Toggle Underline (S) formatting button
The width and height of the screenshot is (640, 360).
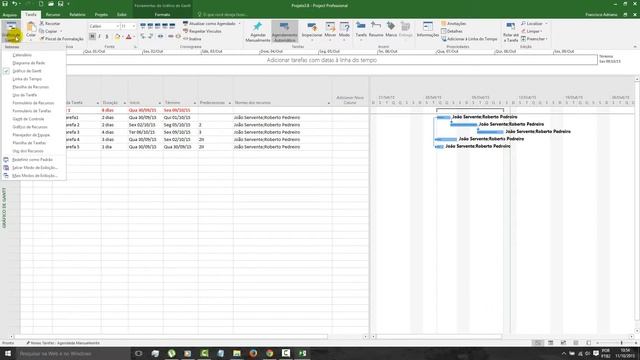(x=107, y=37)
